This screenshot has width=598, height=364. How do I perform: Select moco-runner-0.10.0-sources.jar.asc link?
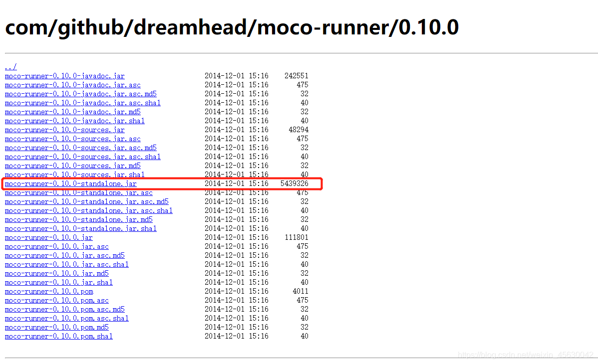pyautogui.click(x=73, y=139)
